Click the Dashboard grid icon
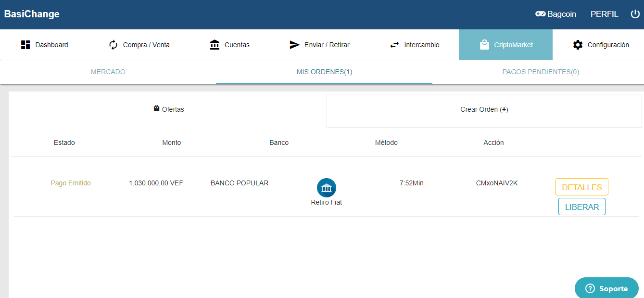This screenshot has width=644, height=298. point(25,45)
